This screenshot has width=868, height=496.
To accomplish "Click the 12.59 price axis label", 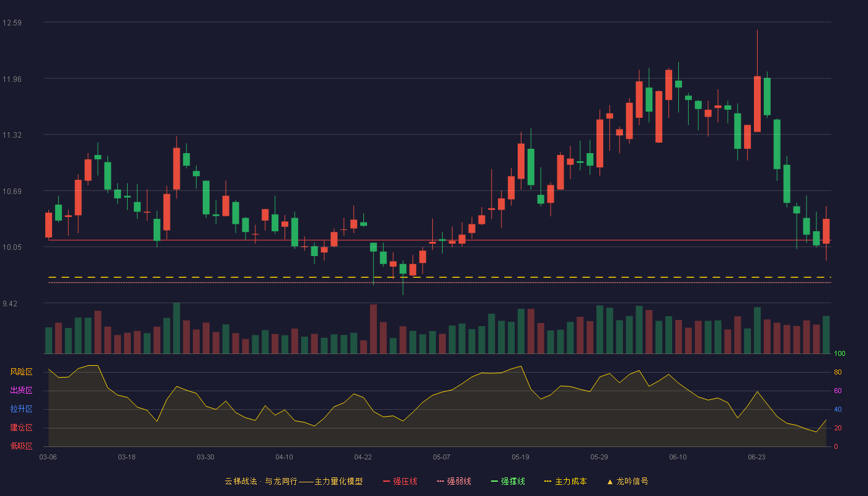I will click(12, 23).
